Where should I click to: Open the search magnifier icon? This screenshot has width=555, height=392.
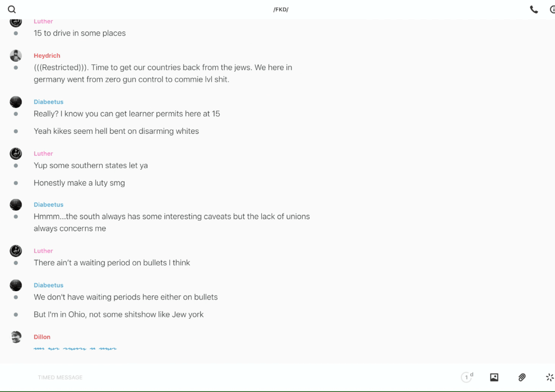coord(12,10)
